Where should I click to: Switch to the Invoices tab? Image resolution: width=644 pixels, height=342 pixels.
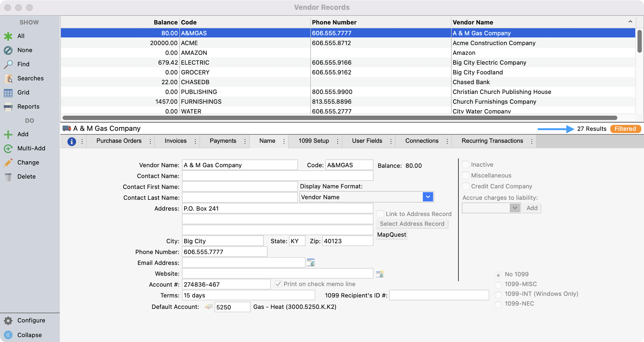(x=175, y=141)
